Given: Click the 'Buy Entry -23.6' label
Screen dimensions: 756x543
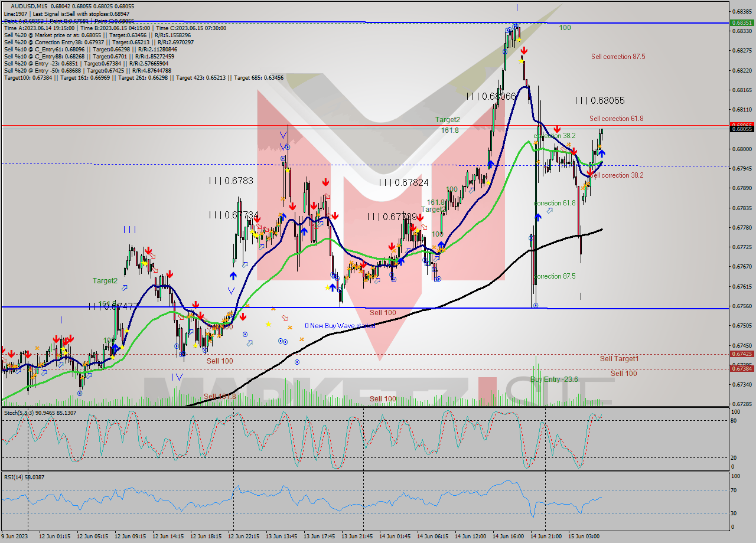Looking at the screenshot, I should click(554, 380).
